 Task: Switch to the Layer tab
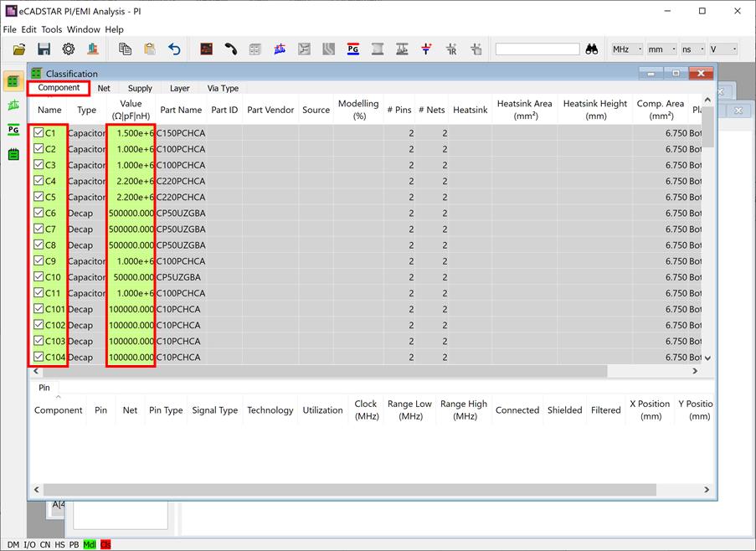pos(179,88)
